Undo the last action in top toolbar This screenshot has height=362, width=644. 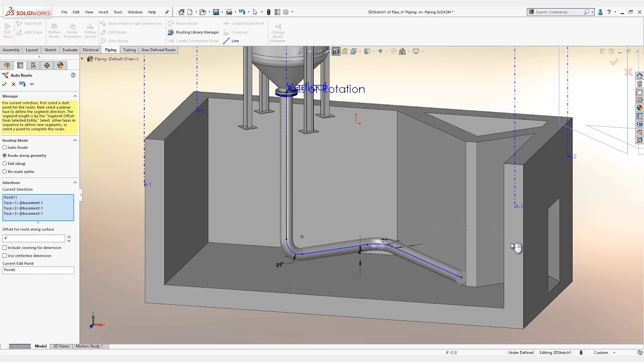242,12
